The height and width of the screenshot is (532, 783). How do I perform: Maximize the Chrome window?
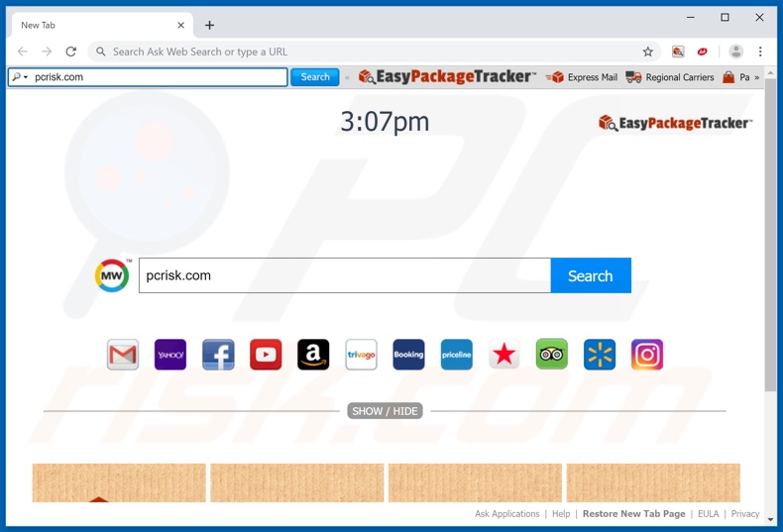[x=725, y=18]
